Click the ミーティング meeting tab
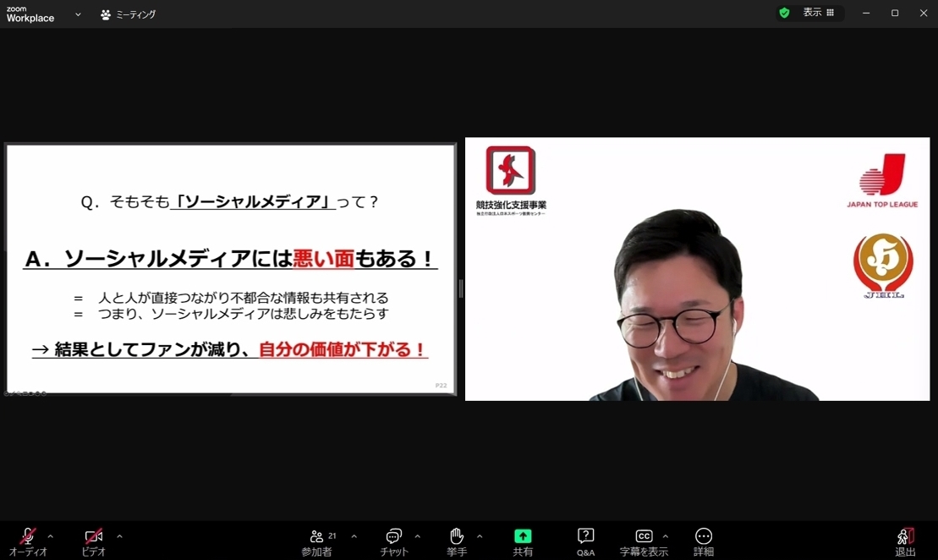This screenshot has height=560, width=938. (x=128, y=14)
